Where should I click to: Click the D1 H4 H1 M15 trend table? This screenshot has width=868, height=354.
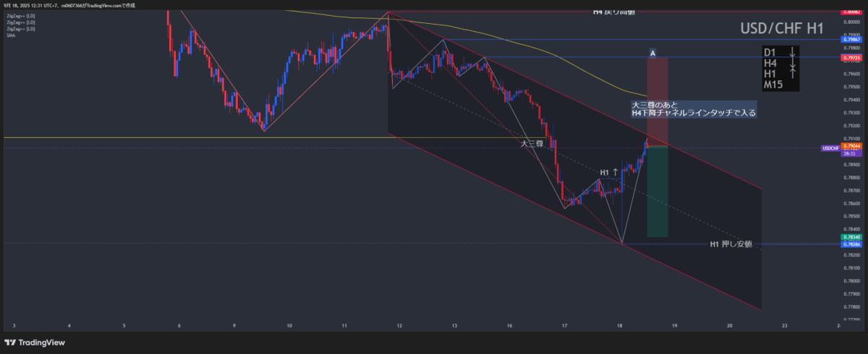point(781,69)
